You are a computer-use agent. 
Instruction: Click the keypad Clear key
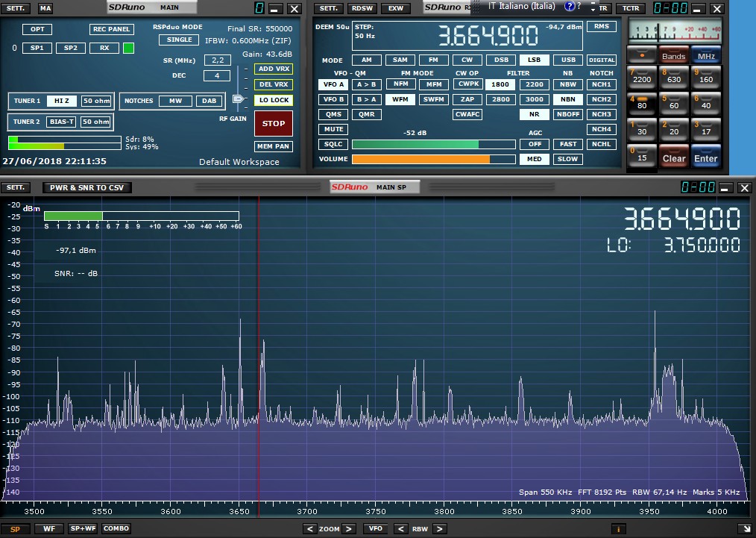pyautogui.click(x=674, y=157)
